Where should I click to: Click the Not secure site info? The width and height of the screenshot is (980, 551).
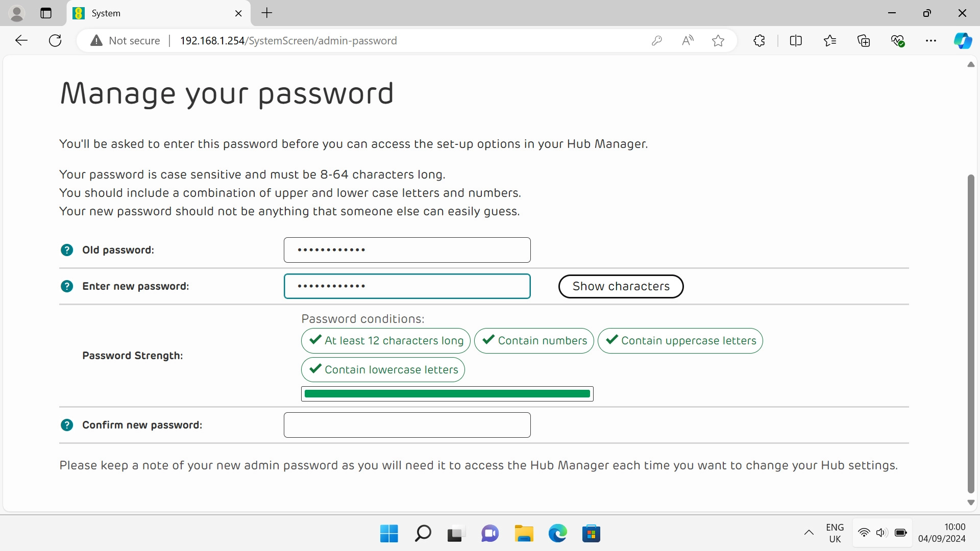pos(126,41)
